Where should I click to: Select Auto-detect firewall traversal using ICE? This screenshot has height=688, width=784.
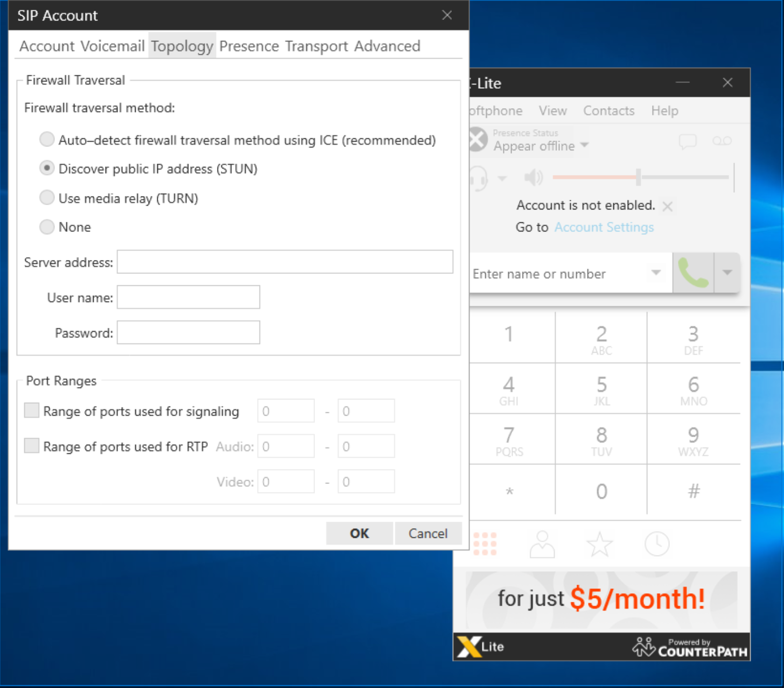[47, 139]
